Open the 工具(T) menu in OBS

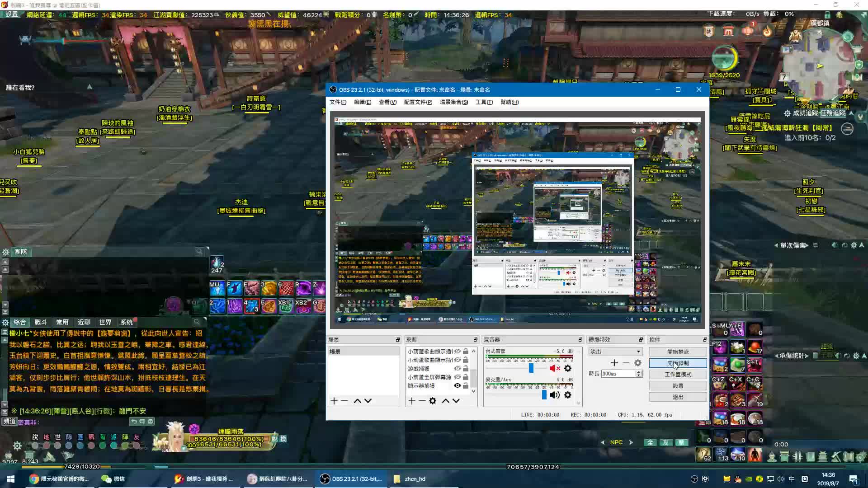(x=484, y=102)
